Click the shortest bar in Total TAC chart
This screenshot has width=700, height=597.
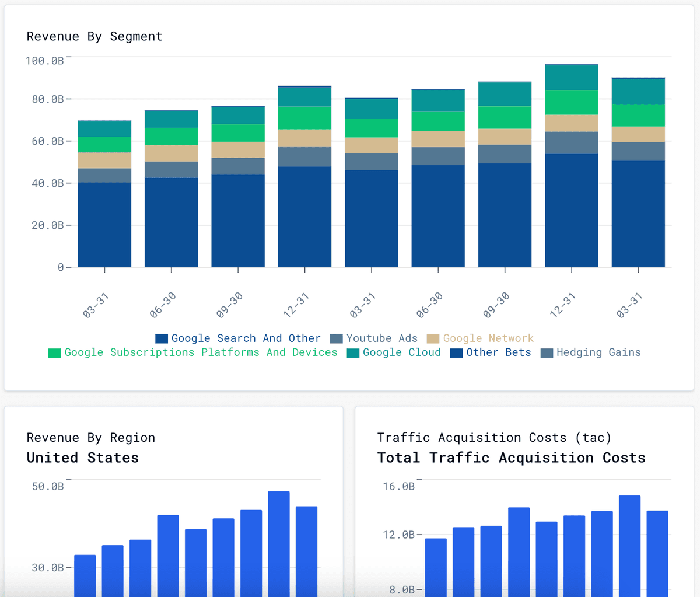pos(436,568)
